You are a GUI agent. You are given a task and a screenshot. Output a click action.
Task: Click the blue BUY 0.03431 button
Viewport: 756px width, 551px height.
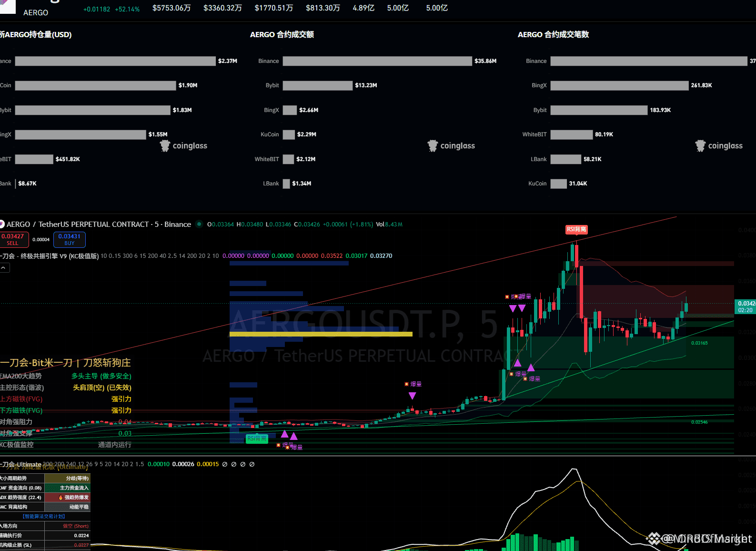pos(70,240)
